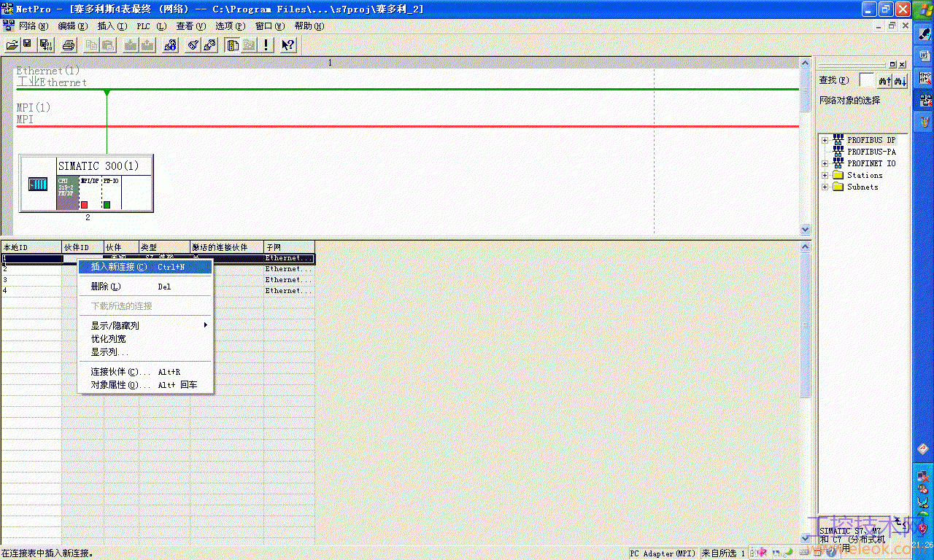Expand the Stations folder node

tap(825, 175)
